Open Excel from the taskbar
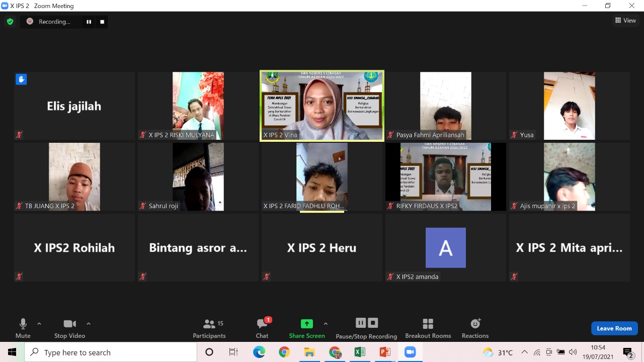Screen dimensions: 644x362 360,352
